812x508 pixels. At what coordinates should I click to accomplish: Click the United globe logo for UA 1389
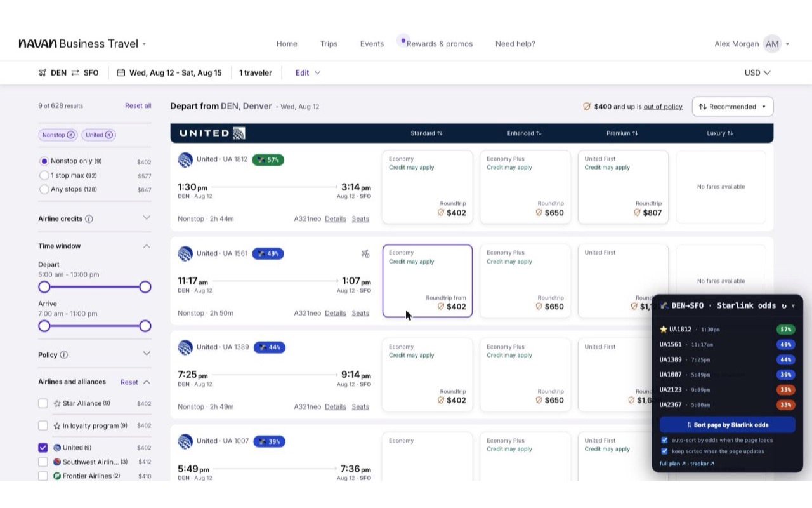pyautogui.click(x=185, y=347)
